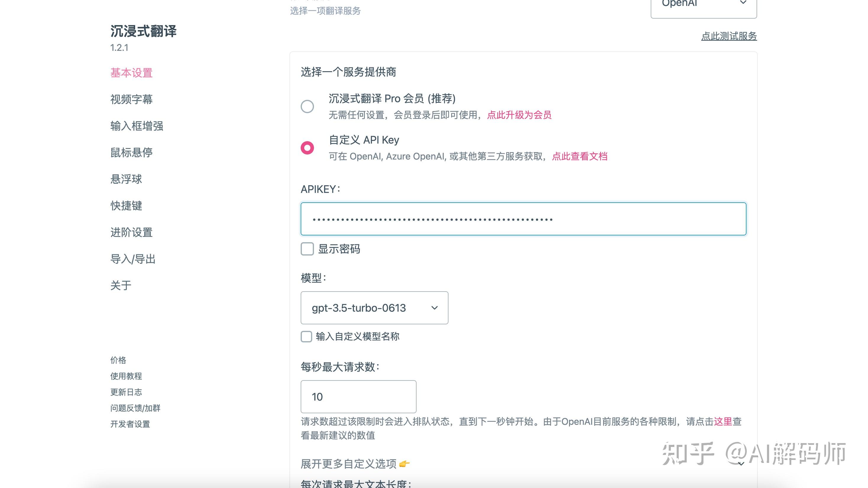The width and height of the screenshot is (868, 488).
Task: Switch to 视频字幕 settings
Action: (x=131, y=100)
